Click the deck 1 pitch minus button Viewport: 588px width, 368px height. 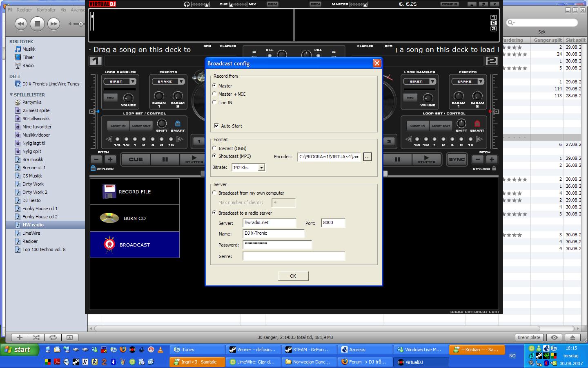pyautogui.click(x=96, y=159)
